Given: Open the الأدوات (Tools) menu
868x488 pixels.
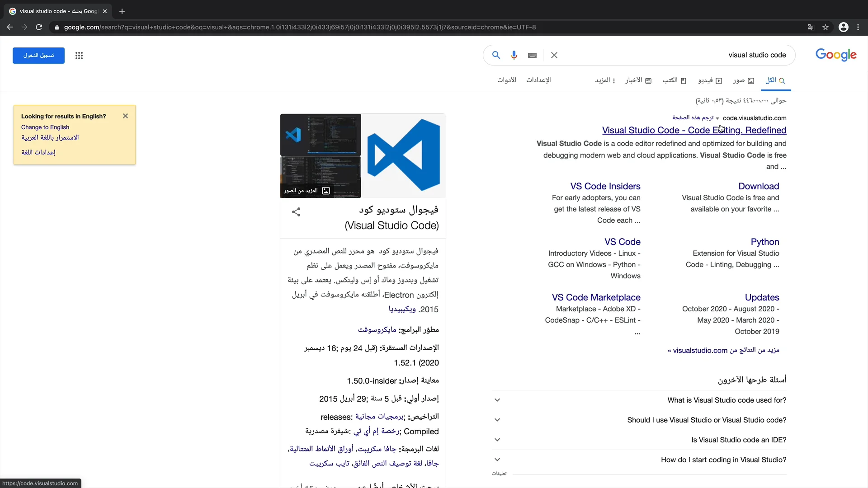Looking at the screenshot, I should [506, 80].
